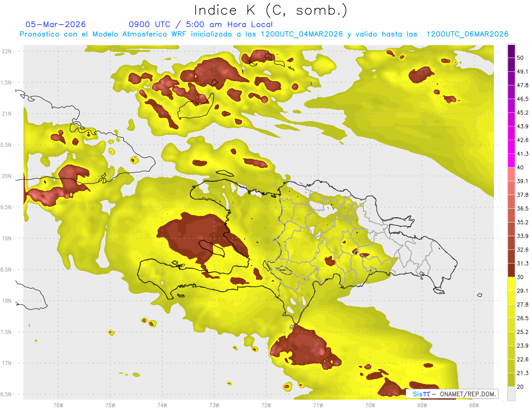Click the '74W' longitude label
Viewport: 532px width, 411px height.
tap(162, 405)
